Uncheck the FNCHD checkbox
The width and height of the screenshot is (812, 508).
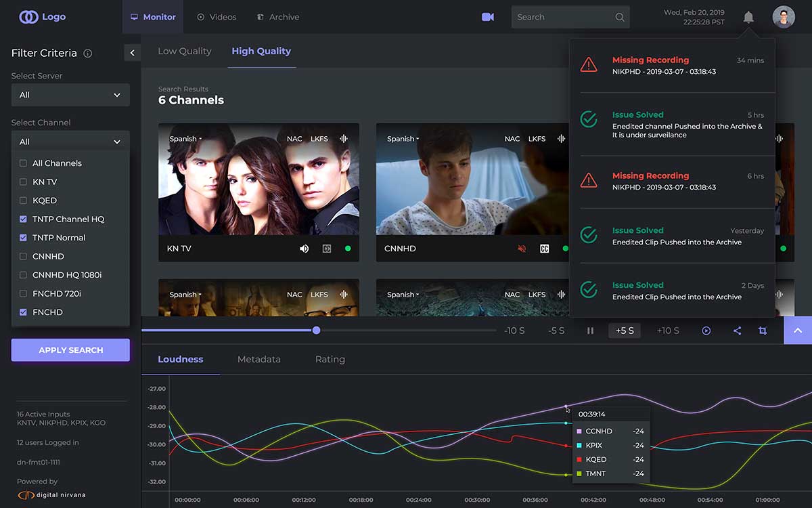point(23,312)
